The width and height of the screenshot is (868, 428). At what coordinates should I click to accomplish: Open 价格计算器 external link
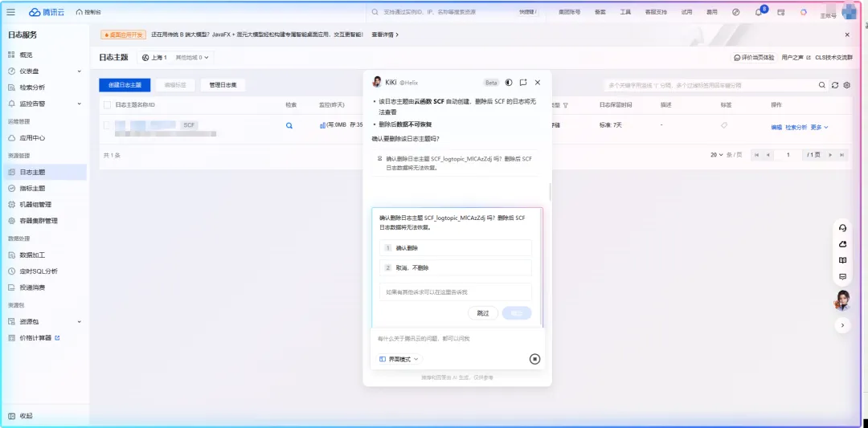[x=39, y=338]
